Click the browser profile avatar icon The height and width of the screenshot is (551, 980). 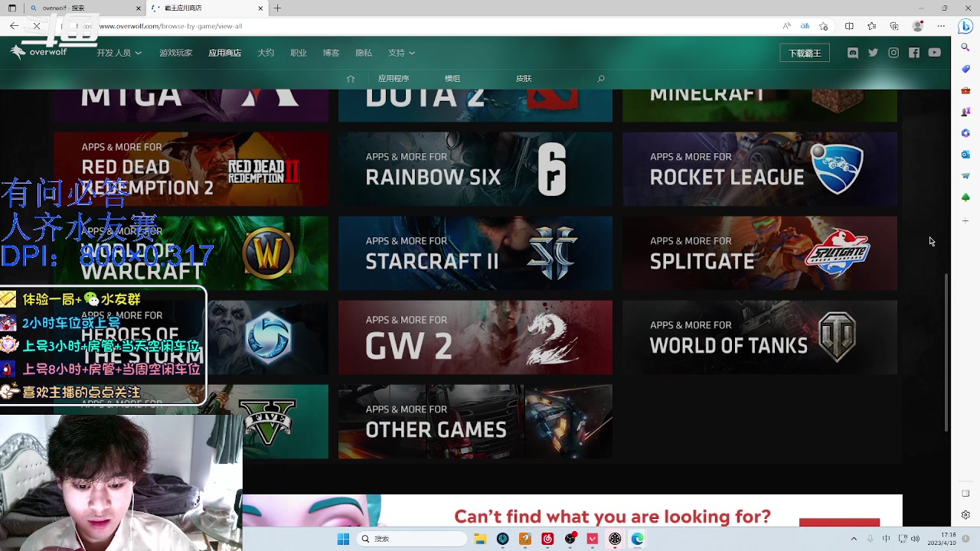point(918,26)
